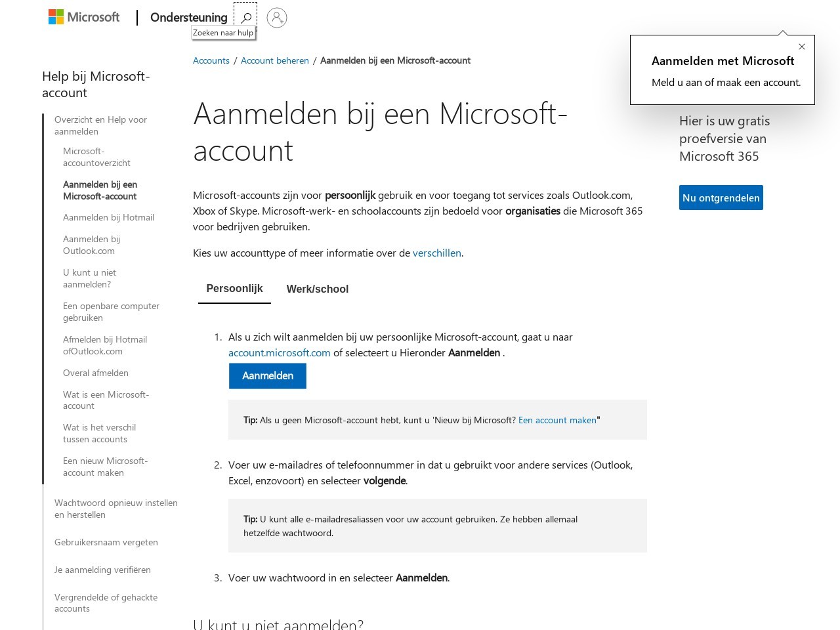
Task: Go to Accounts breadcrumb
Action: coord(211,60)
